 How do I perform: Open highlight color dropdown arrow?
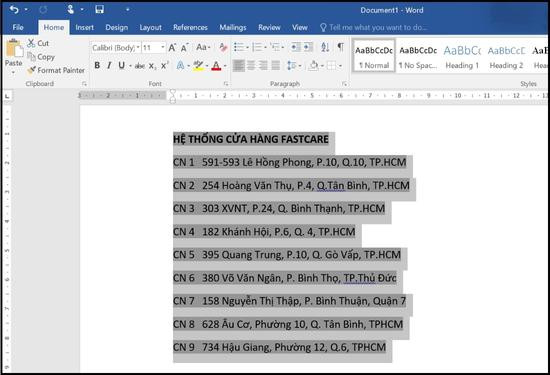(207, 66)
